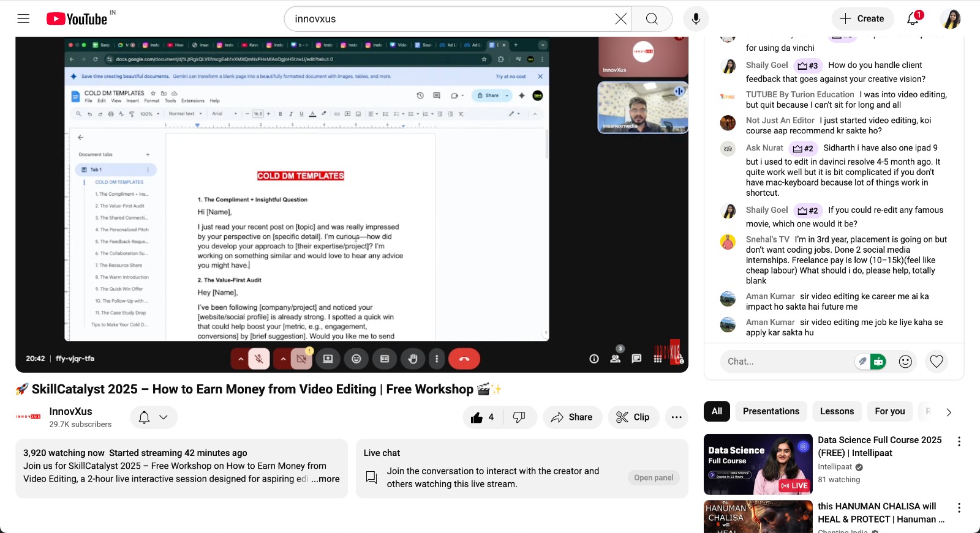The width and height of the screenshot is (980, 533).
Task: Select the Presentations filter chip
Action: coord(771,411)
